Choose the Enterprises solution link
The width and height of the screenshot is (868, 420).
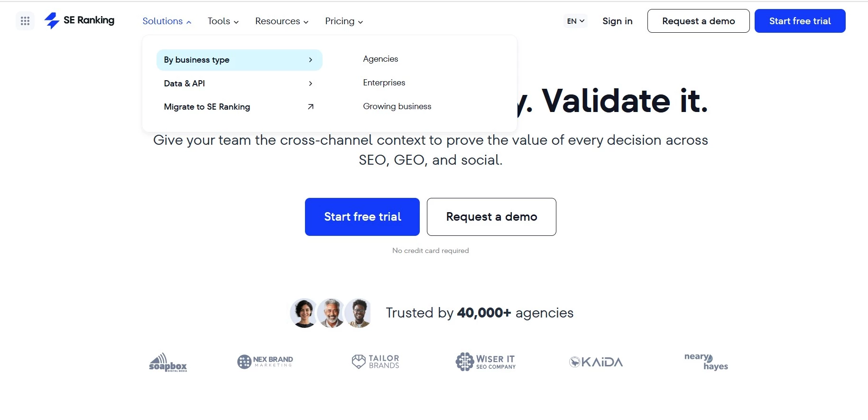pos(384,83)
